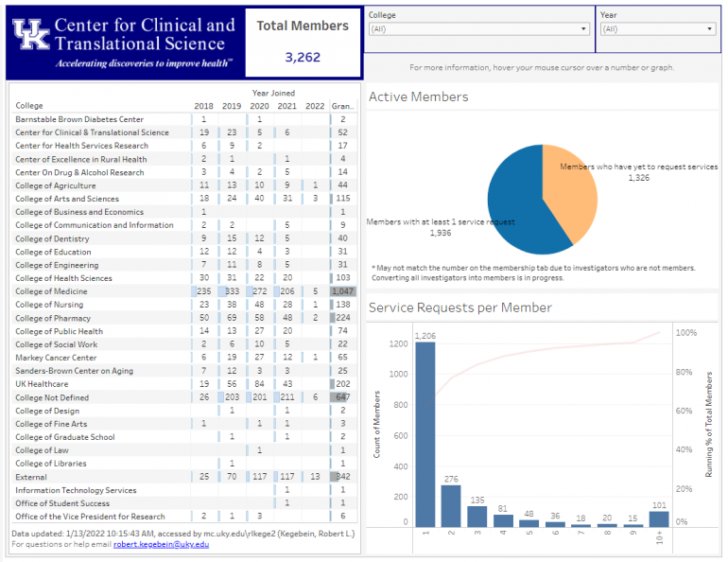Select the College of Social Work row label
Viewport: 728px width, 562px height.
point(56,344)
